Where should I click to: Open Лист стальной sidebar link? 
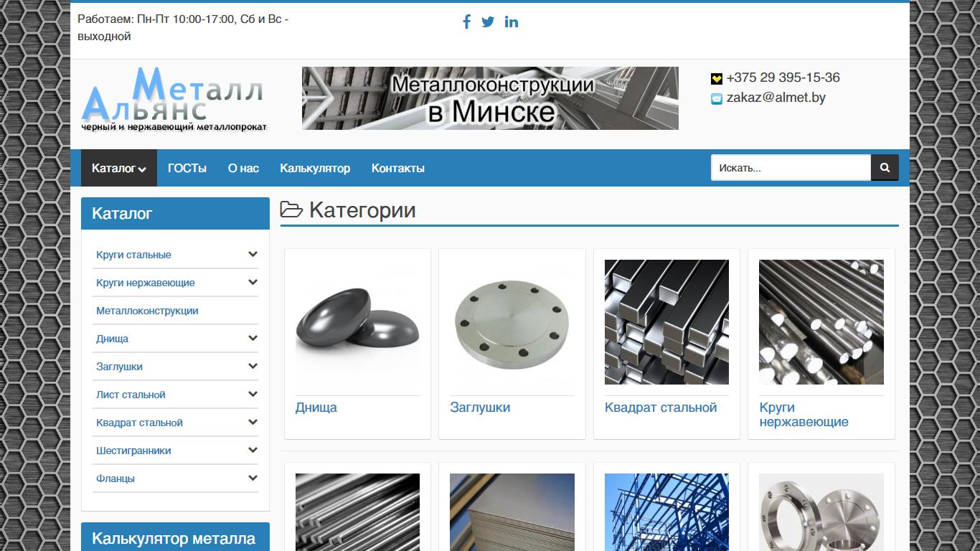point(131,395)
